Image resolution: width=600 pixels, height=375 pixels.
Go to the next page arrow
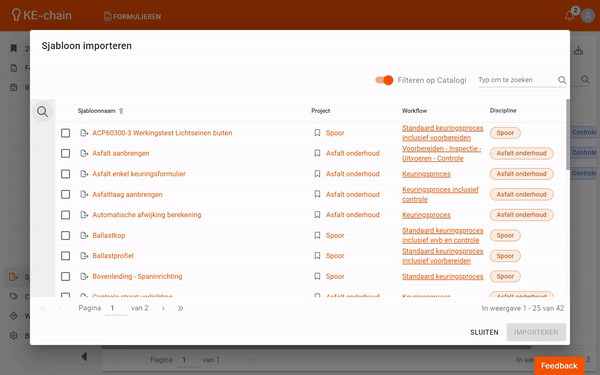coord(163,308)
